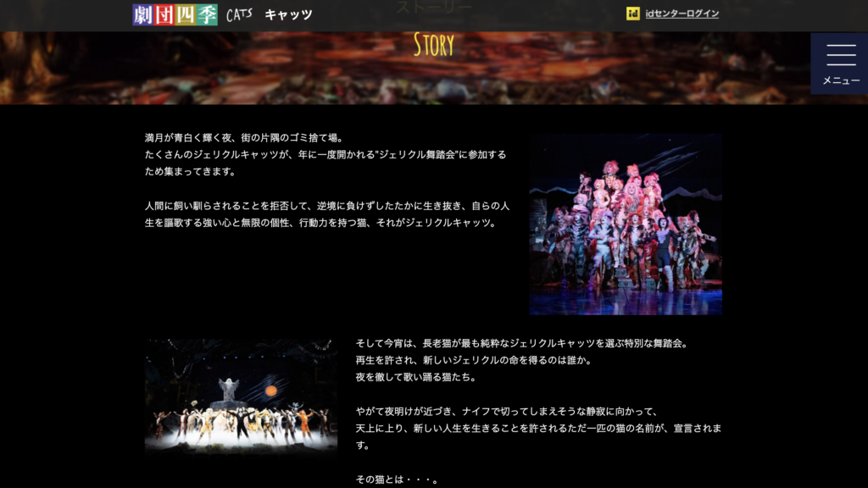Image resolution: width=868 pixels, height=488 pixels.
Task: Click the line starting やがて夜明けが近づき
Action: click(509, 412)
